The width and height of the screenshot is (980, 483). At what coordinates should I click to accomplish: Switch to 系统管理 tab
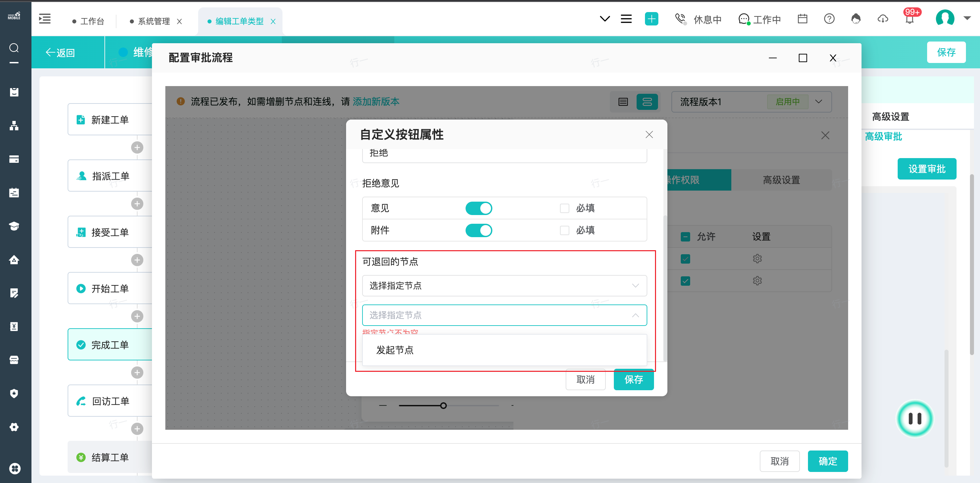154,21
